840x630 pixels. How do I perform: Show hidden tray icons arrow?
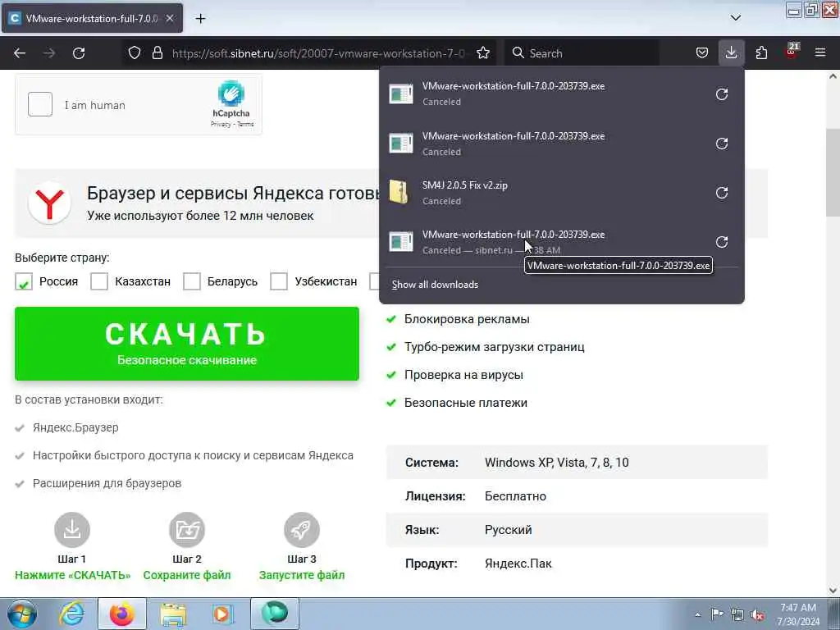[697, 614]
